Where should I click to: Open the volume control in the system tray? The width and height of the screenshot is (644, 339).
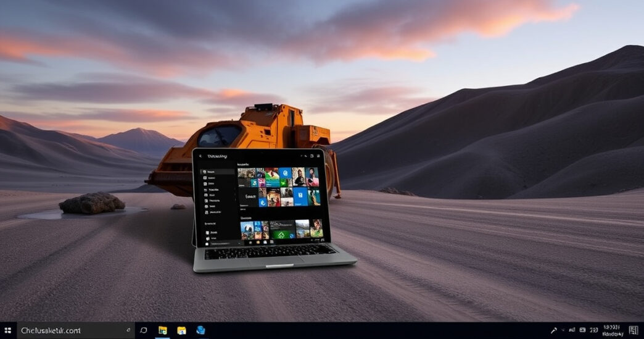point(593,330)
